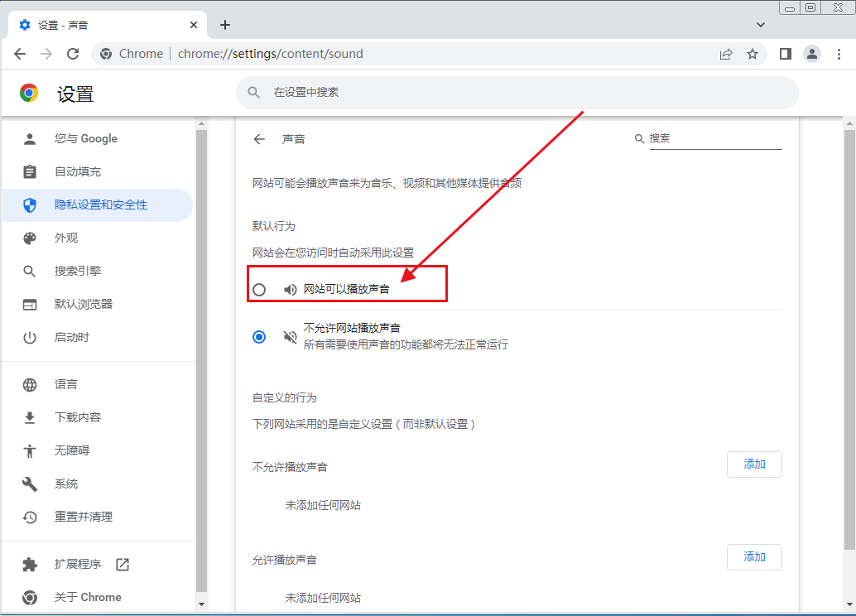The image size is (856, 616).
Task: Click the globe icon for 语言
Action: (30, 384)
